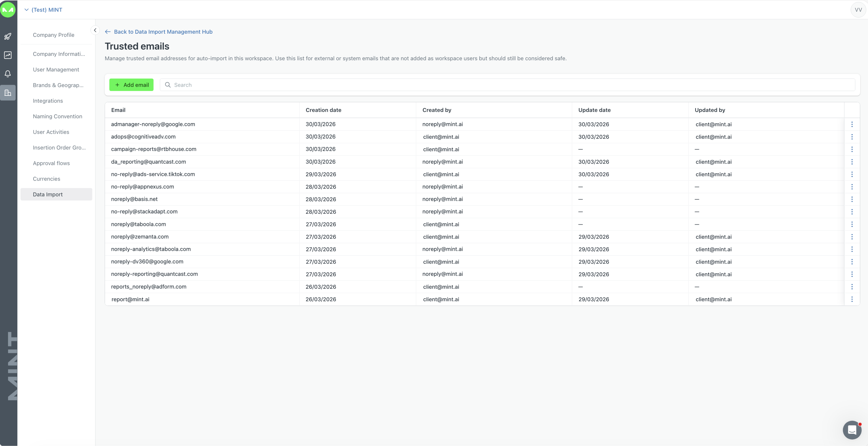Collapse the settings sidebar with chevron
The height and width of the screenshot is (446, 868).
(x=95, y=30)
